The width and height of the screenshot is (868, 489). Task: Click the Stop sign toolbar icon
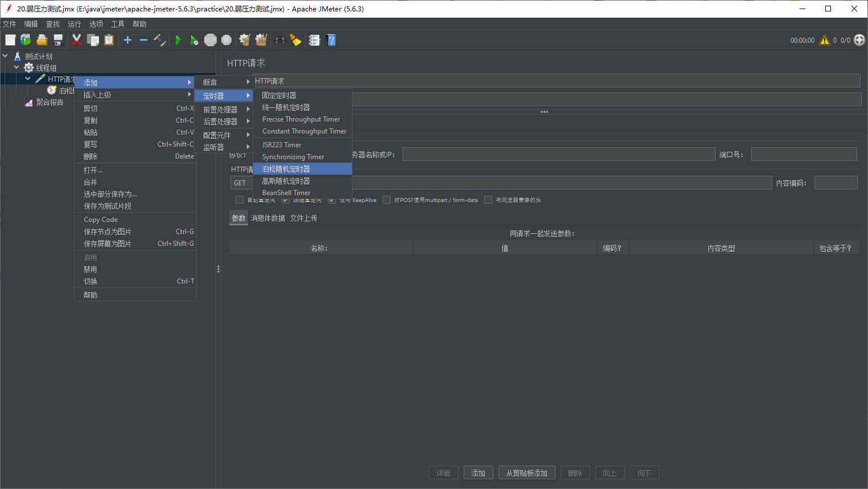[x=210, y=40]
